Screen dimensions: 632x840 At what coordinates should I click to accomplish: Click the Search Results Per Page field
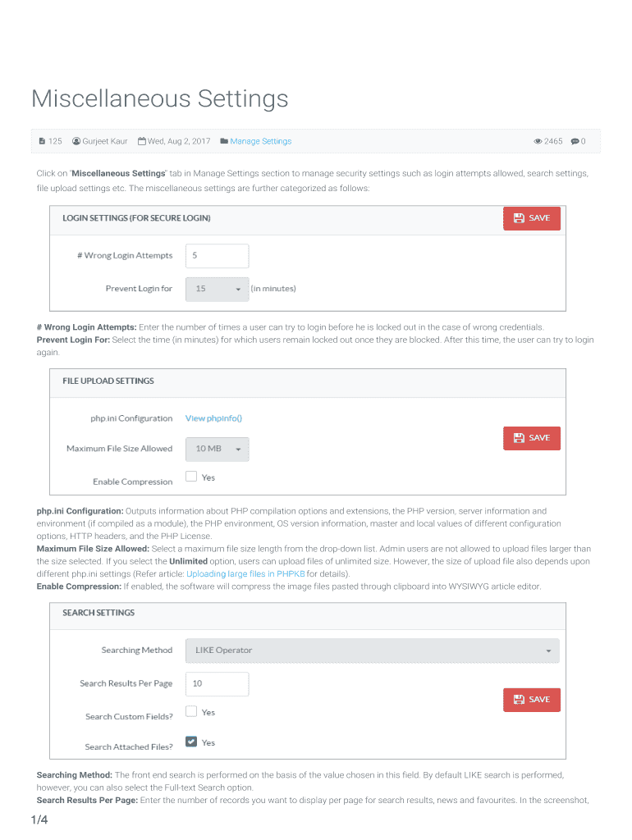(x=218, y=684)
